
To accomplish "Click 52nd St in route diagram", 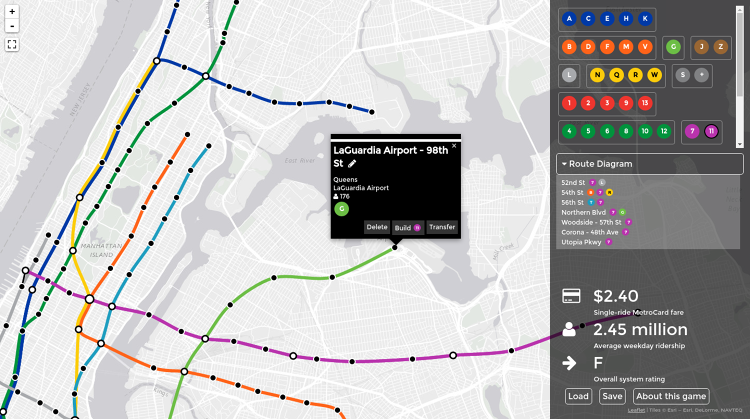I will [x=573, y=183].
